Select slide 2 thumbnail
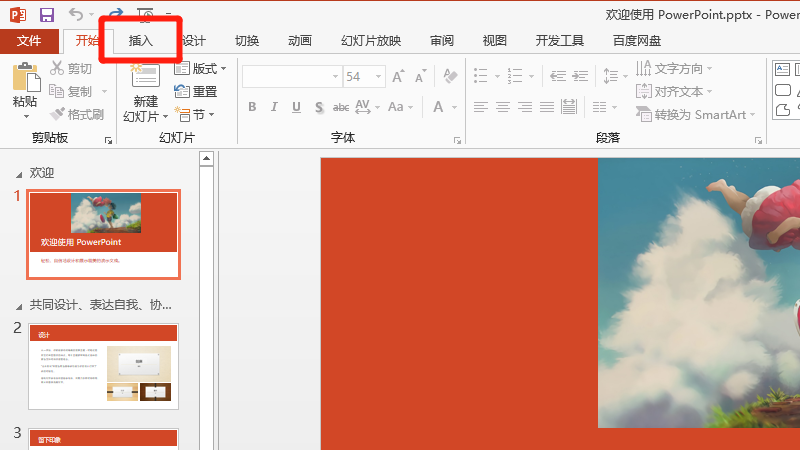 pyautogui.click(x=104, y=366)
